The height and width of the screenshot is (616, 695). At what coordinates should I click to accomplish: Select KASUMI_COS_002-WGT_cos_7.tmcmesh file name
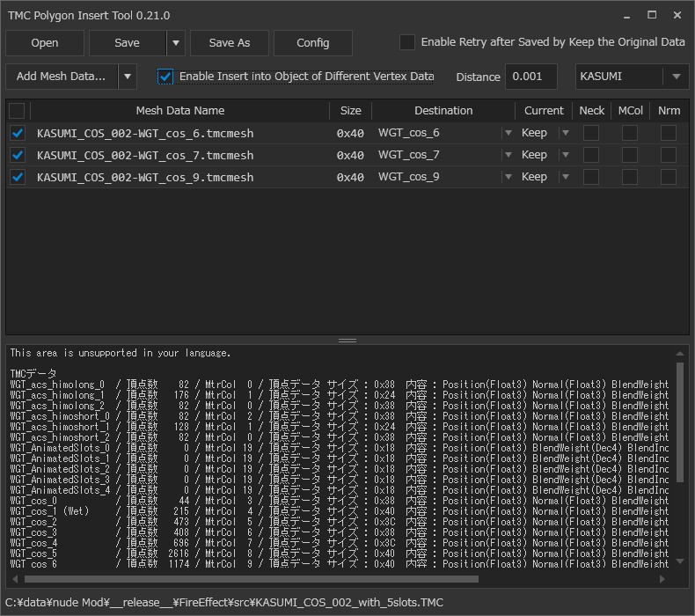[x=145, y=155]
